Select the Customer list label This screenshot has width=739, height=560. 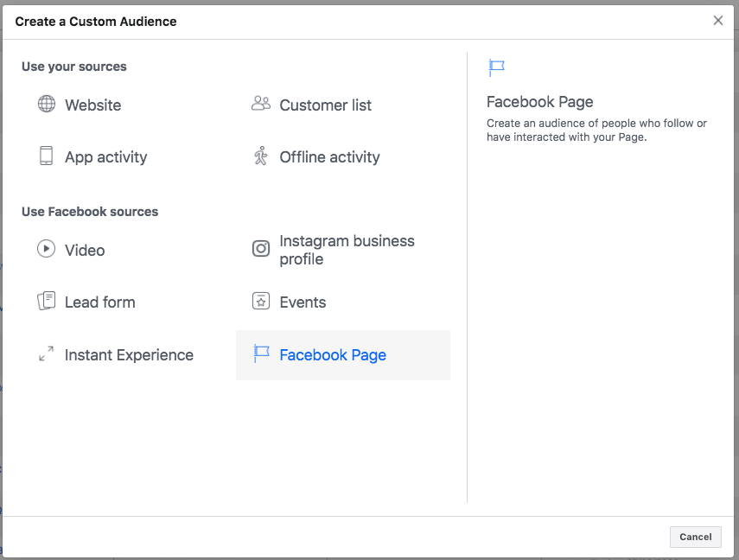[x=325, y=105]
